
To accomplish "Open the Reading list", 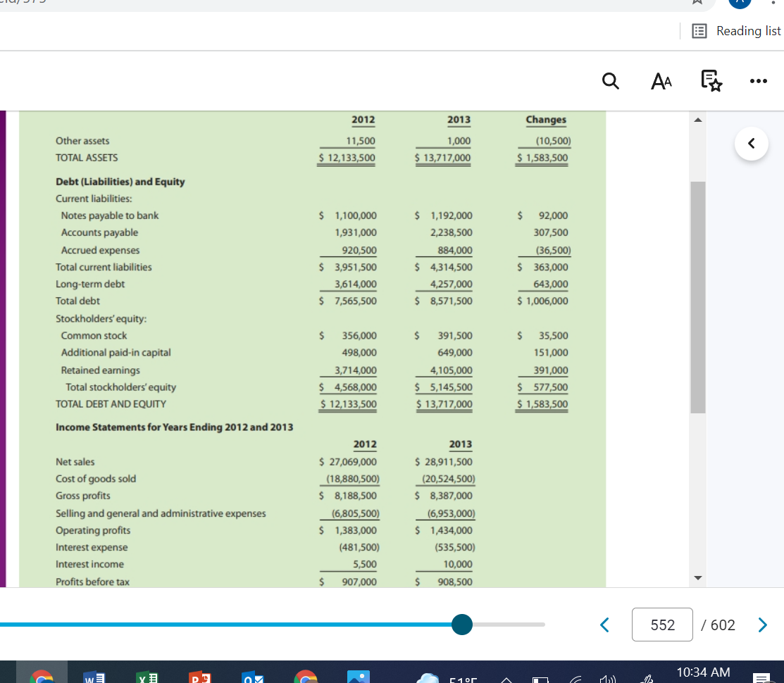I will [735, 30].
